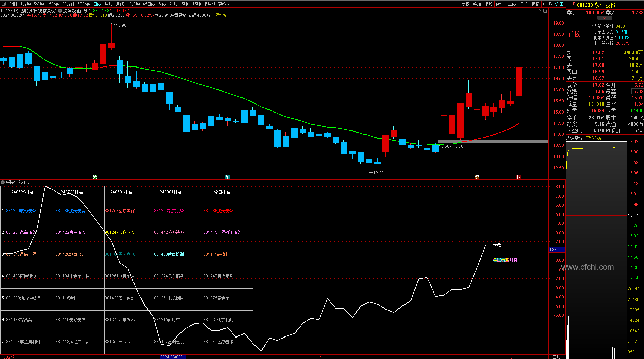The width and height of the screenshot is (644, 359).
Task: Click the 买一 price 17.02
Action: 598,52
